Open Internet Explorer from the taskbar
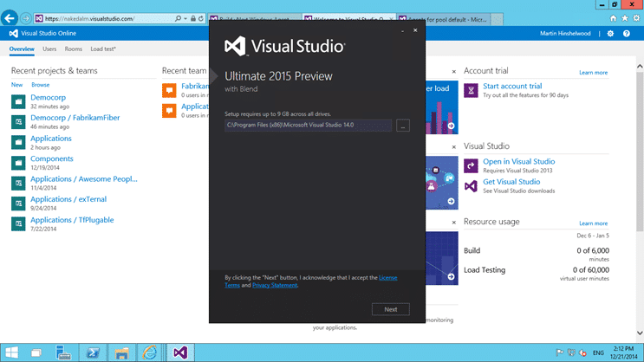644x362 pixels. tap(150, 352)
